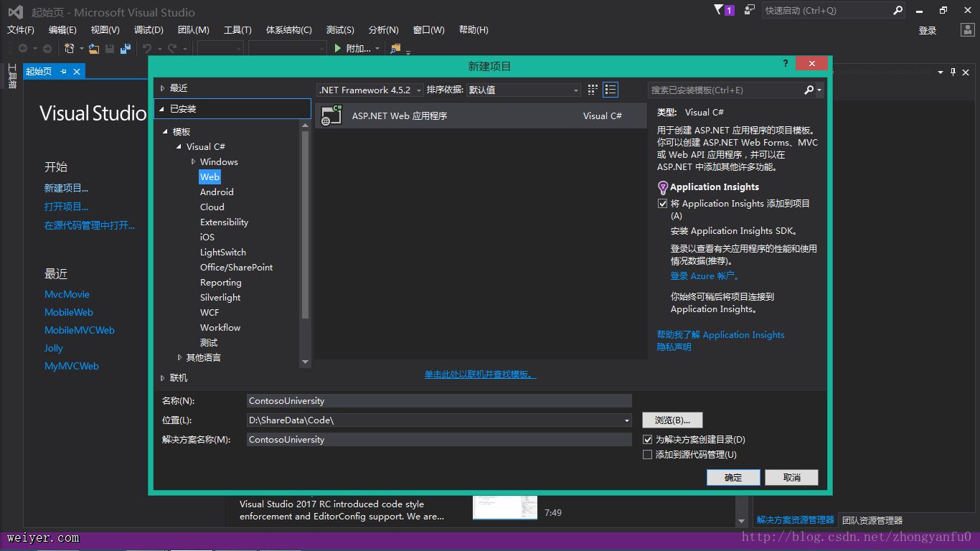Click the account avatar icon
Screen dimensions: 980x551
click(967, 30)
